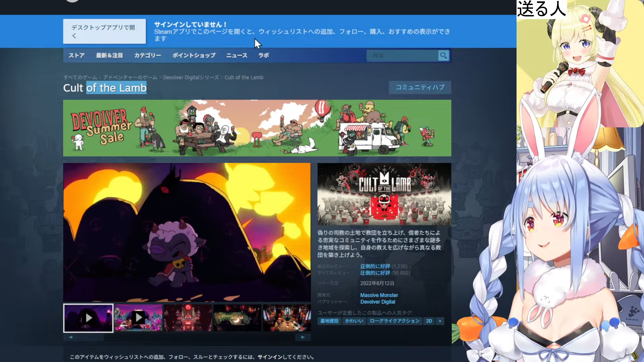Add a tag with the plus button
The image size is (644, 362).
coord(440,321)
